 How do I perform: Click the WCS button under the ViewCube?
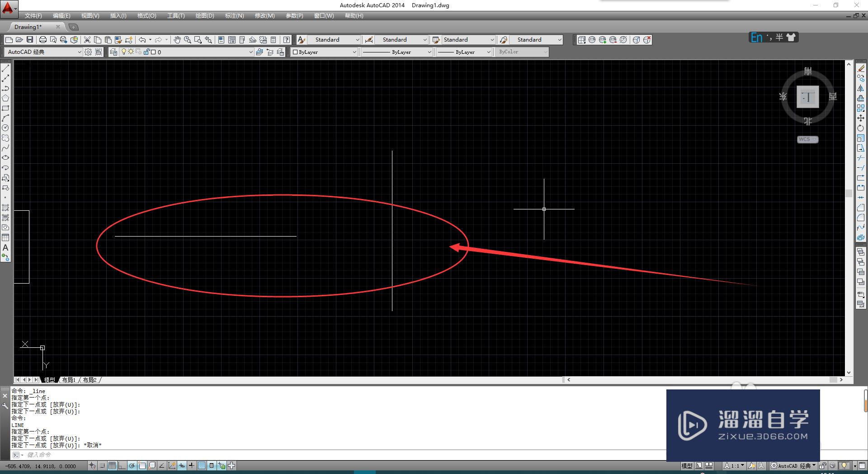pos(807,139)
